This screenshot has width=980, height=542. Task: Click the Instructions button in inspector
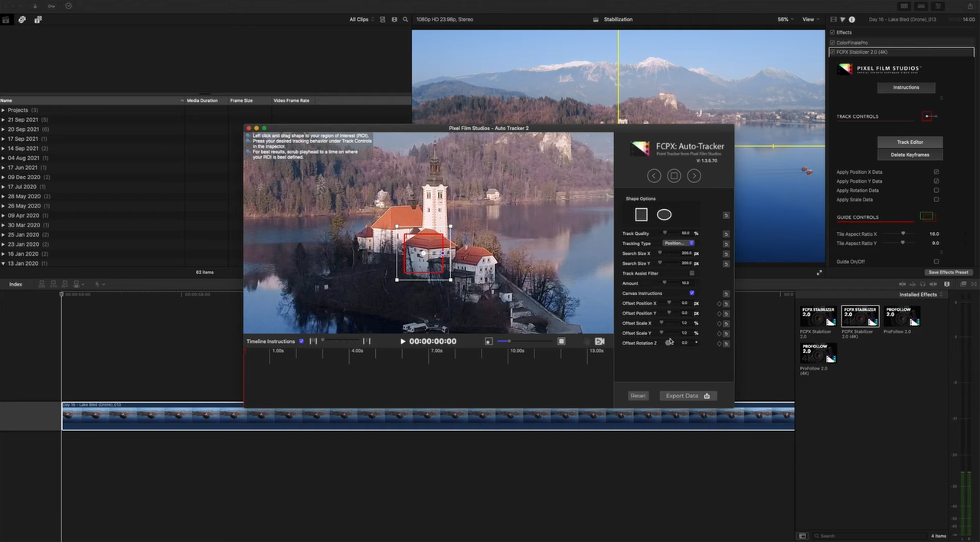tap(906, 87)
